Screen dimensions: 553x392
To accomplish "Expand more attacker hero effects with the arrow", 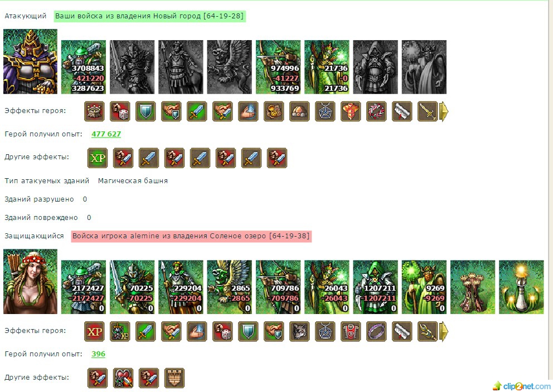I will coord(444,112).
